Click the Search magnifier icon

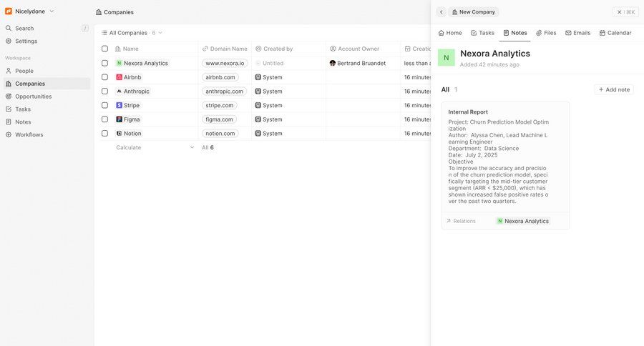pyautogui.click(x=8, y=29)
